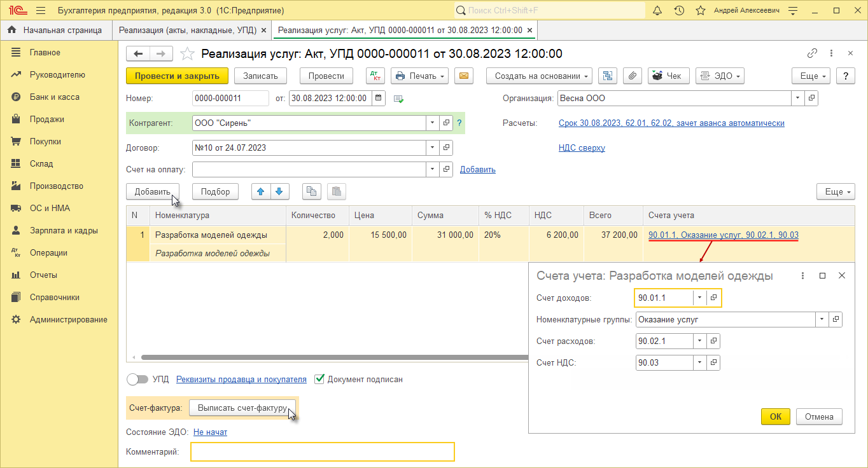868x468 pixels.
Task: Open Покупки section
Action: click(x=45, y=141)
